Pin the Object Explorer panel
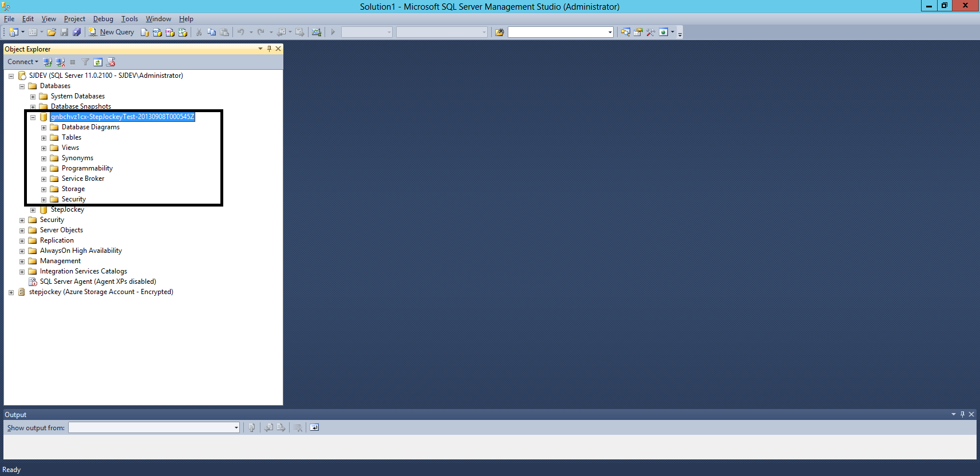Viewport: 980px width, 476px height. [x=269, y=49]
